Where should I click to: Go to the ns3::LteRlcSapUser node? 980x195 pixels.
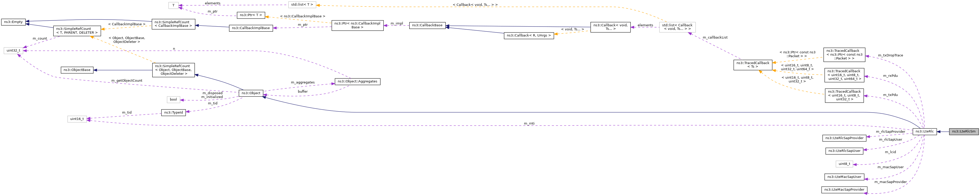tap(844, 151)
